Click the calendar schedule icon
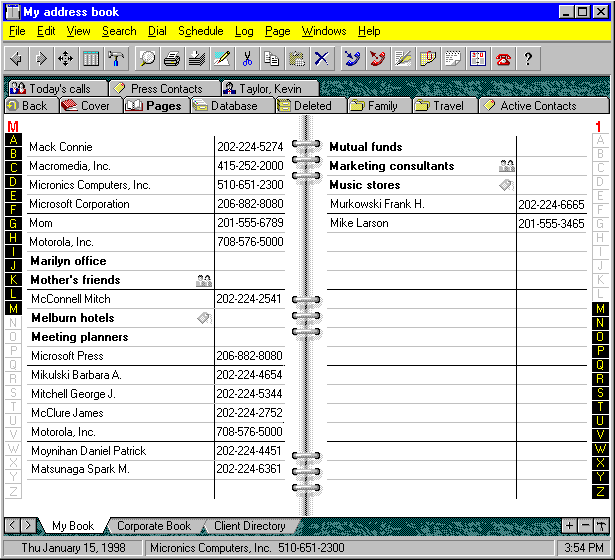This screenshot has width=615, height=560. [478, 59]
